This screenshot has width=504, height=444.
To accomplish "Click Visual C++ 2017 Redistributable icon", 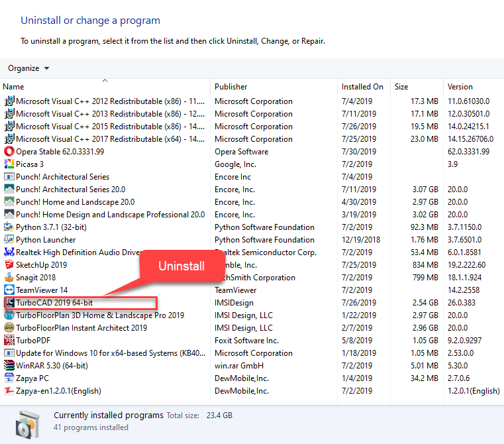I will click(9, 139).
